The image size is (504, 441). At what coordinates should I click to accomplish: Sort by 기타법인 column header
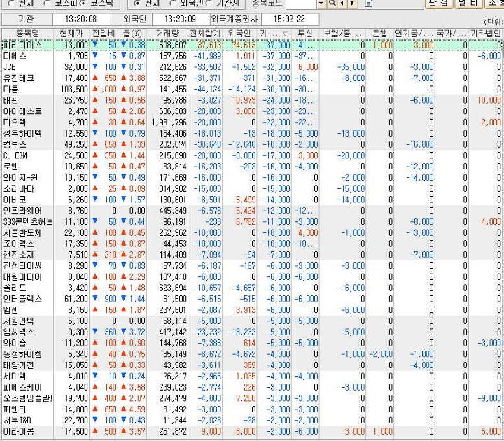coord(485,34)
